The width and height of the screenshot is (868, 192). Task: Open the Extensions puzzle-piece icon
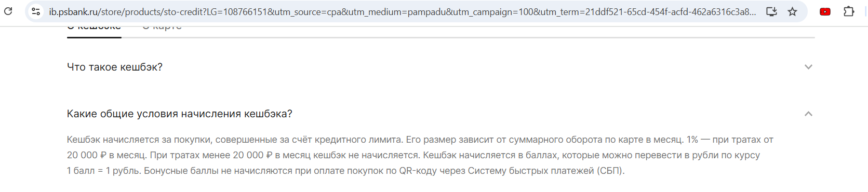pos(849,11)
